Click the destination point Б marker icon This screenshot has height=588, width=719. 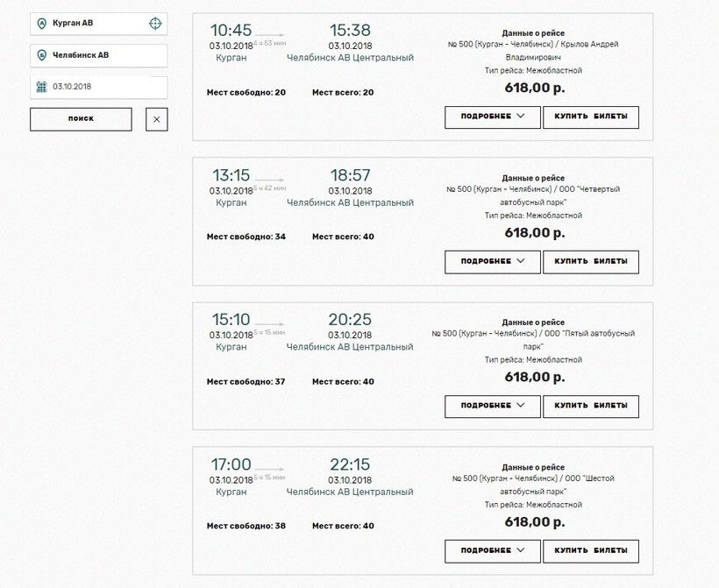(x=42, y=55)
